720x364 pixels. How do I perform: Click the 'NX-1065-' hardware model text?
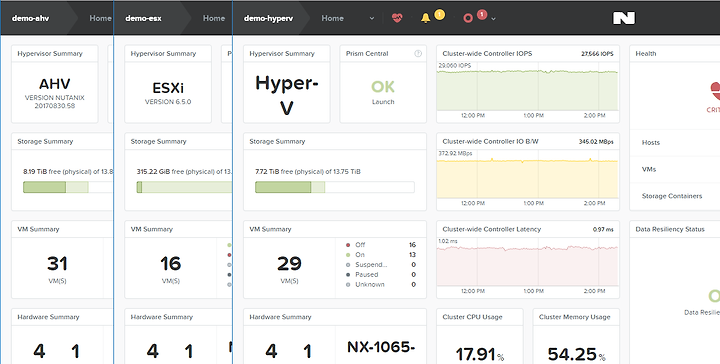click(x=381, y=347)
